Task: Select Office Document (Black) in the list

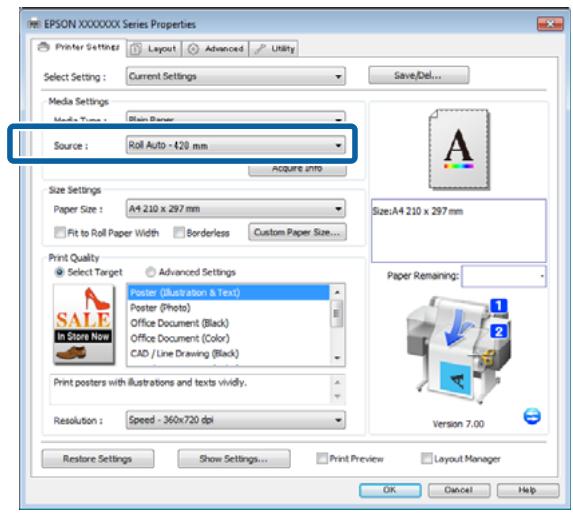Action: (x=228, y=323)
